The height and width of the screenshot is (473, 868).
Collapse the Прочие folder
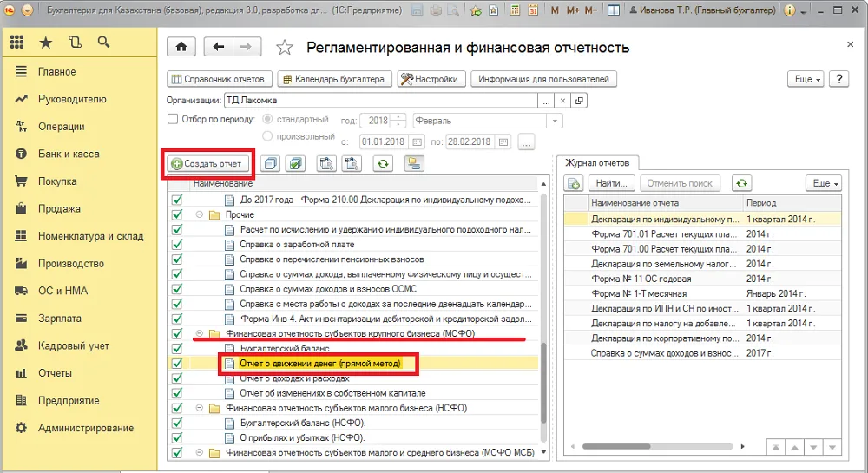(x=200, y=214)
